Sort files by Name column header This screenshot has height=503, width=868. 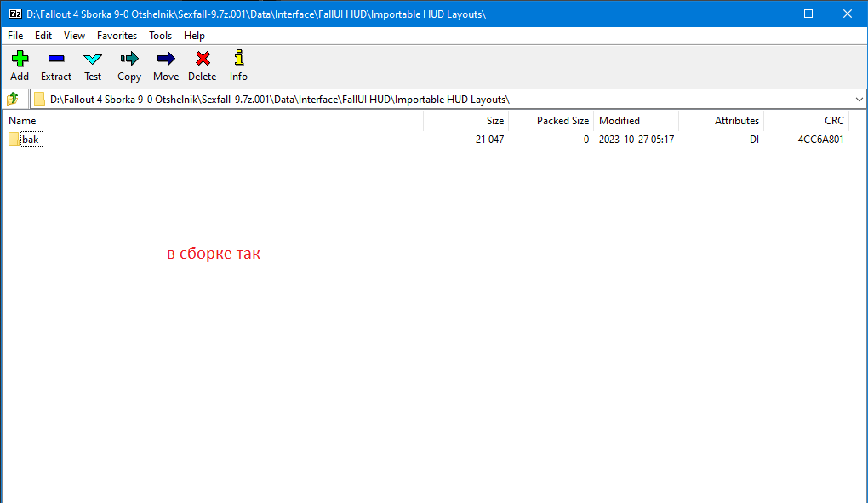click(x=22, y=121)
